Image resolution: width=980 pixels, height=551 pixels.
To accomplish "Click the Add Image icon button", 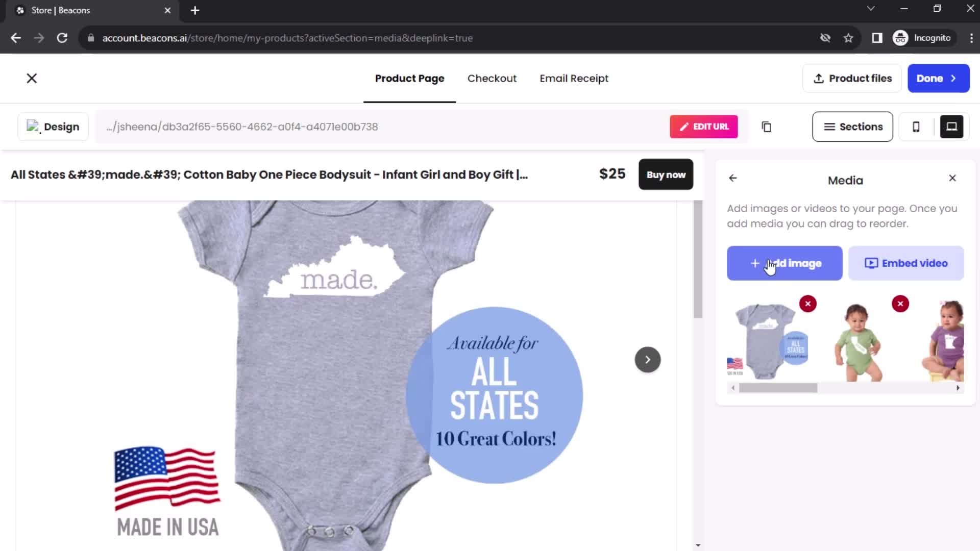I will tap(784, 263).
